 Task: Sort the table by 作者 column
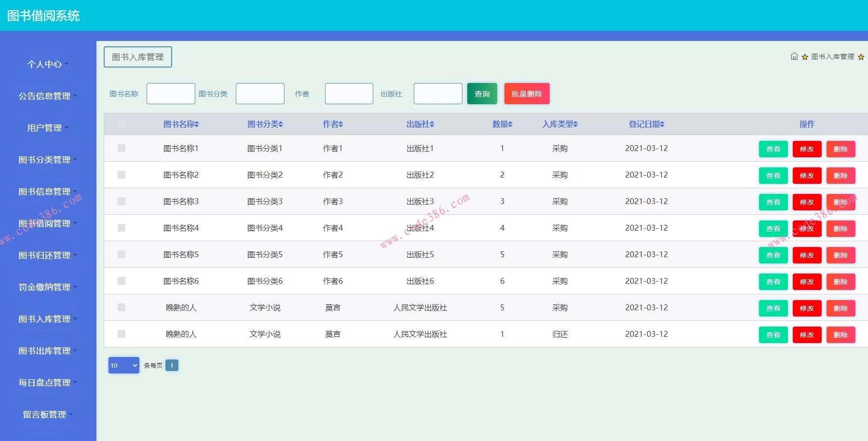332,124
